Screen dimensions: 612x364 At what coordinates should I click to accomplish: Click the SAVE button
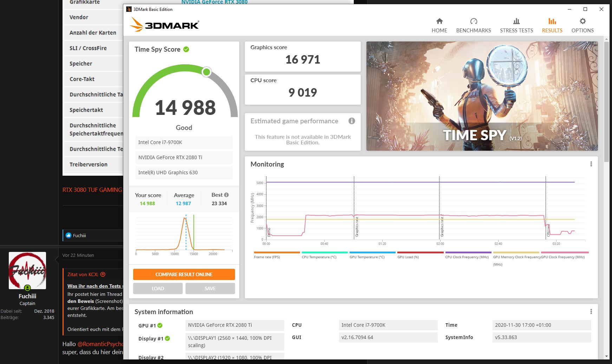210,288
